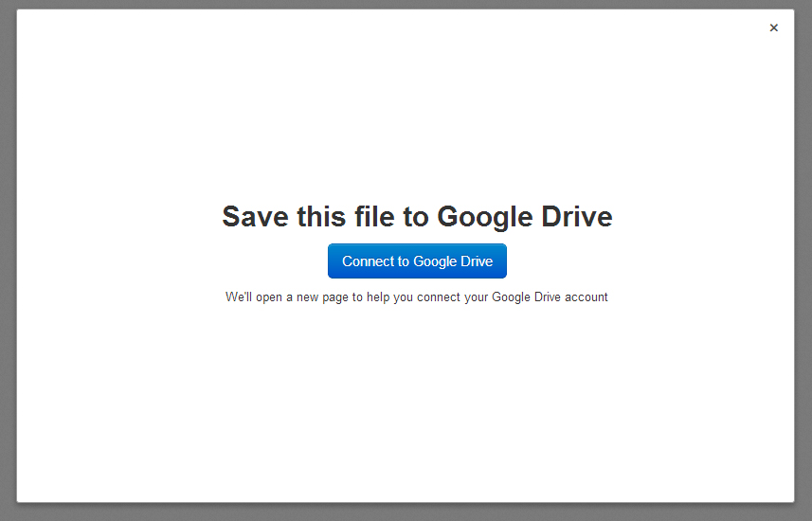
Task: Click the empty white area above the heading
Action: point(406,103)
